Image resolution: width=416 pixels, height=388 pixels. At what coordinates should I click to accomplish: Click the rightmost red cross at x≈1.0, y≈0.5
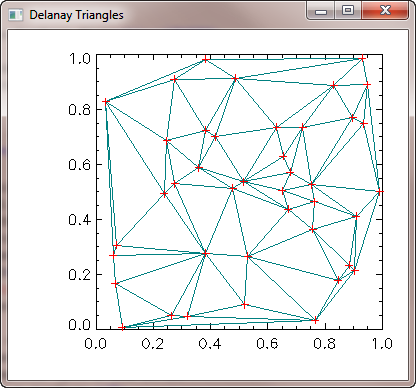click(380, 192)
